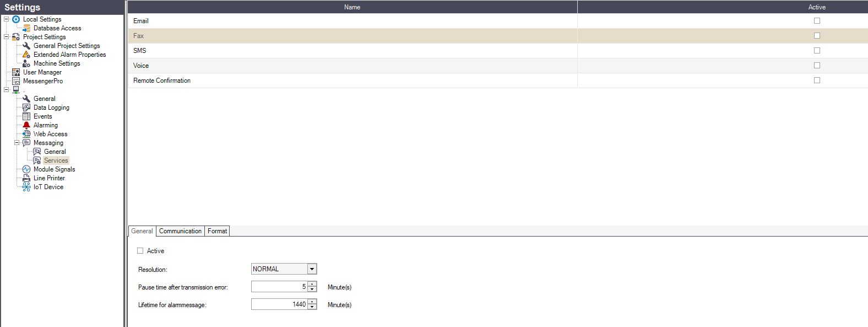Open Database Access in the tree

coord(57,28)
